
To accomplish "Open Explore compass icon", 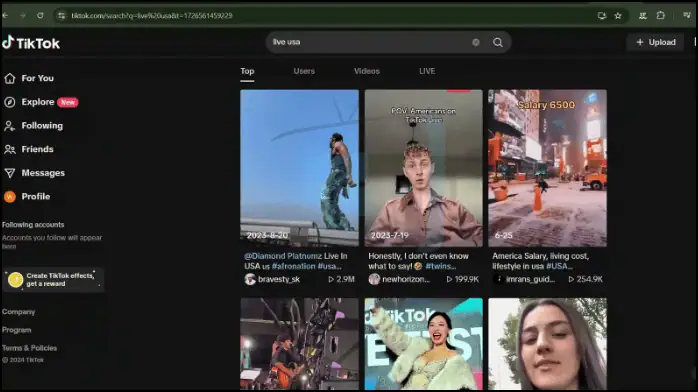I will 10,102.
